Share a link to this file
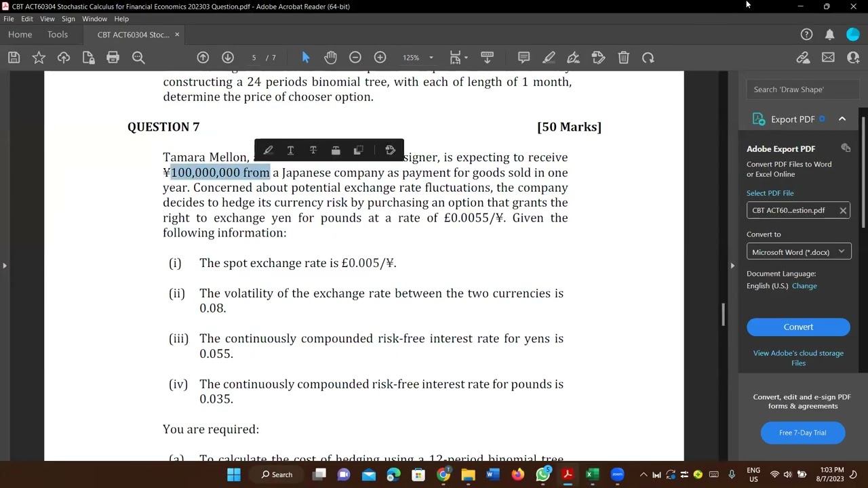The width and height of the screenshot is (868, 488). tap(803, 58)
